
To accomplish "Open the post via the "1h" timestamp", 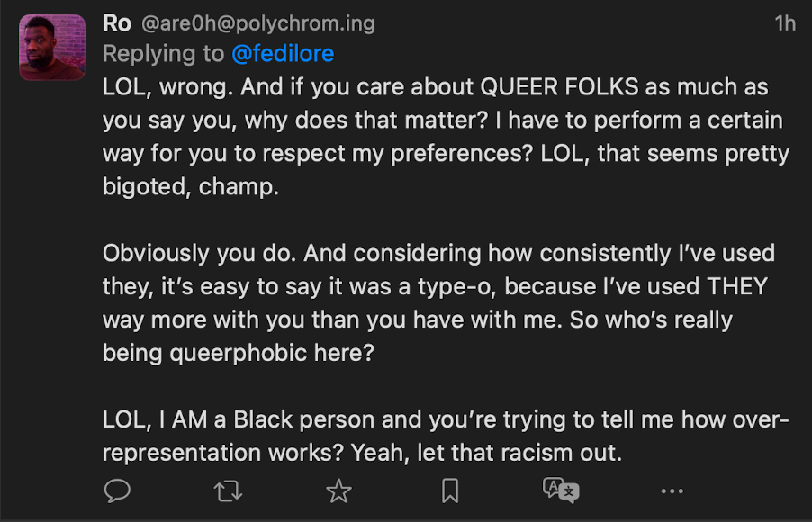I will (784, 23).
